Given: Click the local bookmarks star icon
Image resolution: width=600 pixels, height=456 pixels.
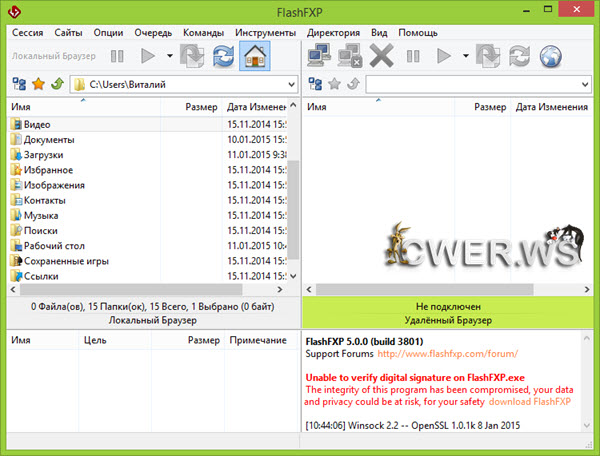Looking at the screenshot, I should tap(39, 84).
